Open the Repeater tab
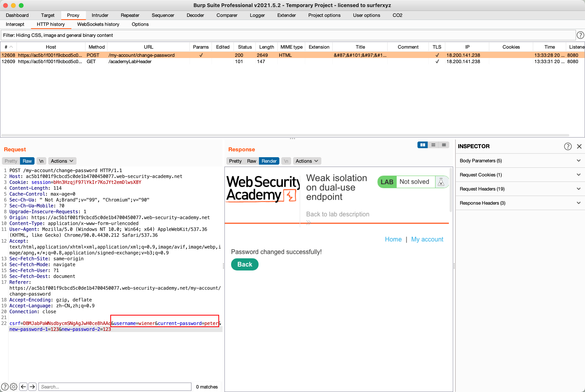This screenshot has width=585, height=392. point(130,15)
